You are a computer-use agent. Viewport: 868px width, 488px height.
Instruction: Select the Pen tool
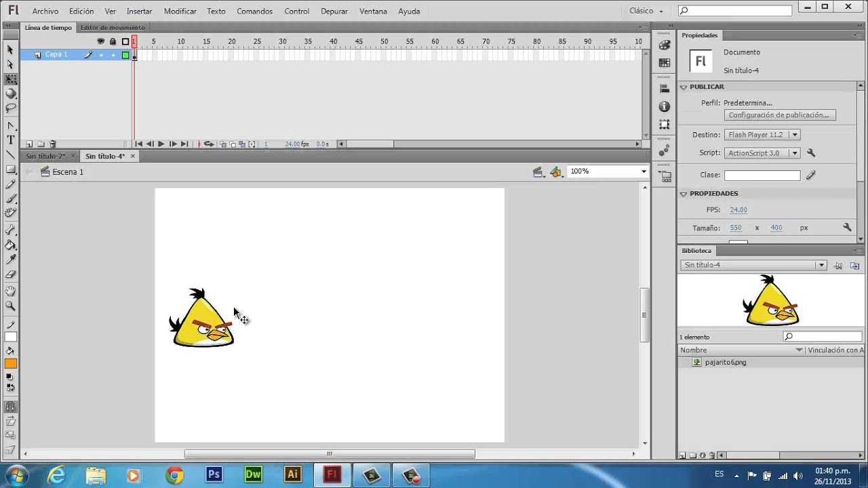click(x=11, y=126)
